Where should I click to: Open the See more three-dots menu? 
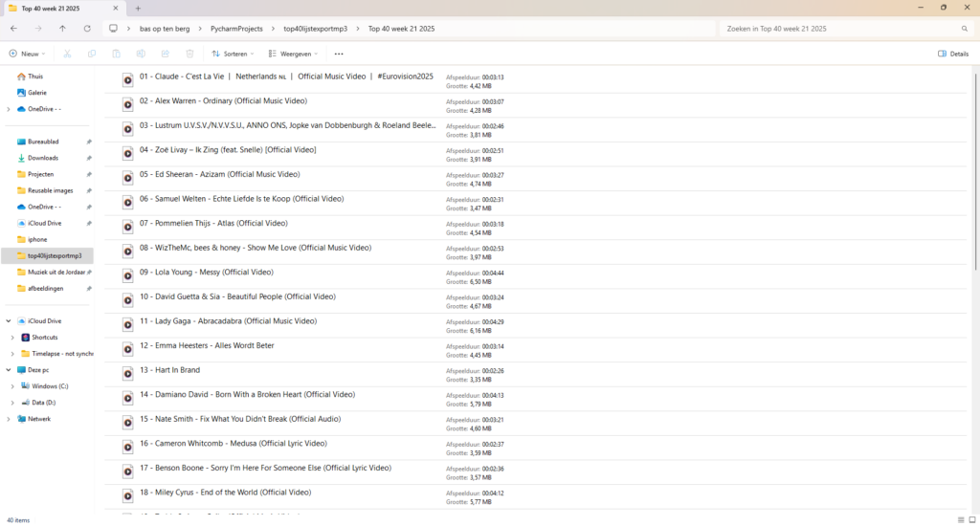(x=339, y=54)
